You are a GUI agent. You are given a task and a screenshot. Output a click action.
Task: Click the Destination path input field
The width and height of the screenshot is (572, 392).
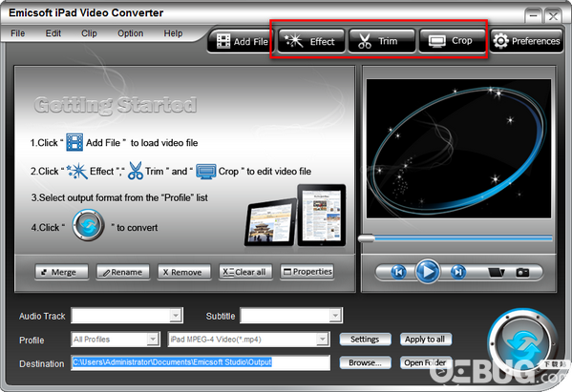(201, 362)
